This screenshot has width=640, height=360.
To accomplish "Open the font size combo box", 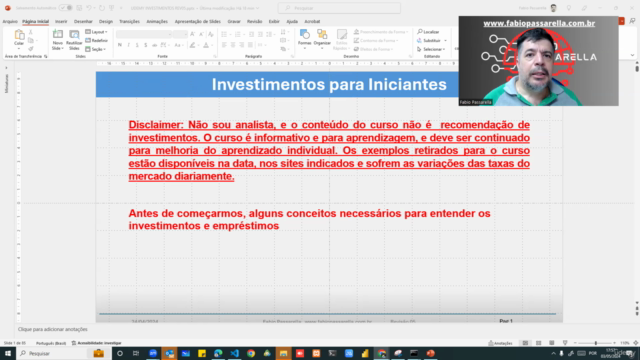I will pos(180,34).
